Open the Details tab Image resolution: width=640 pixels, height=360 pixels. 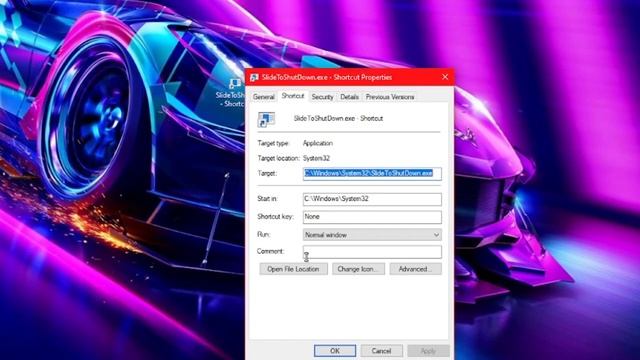coord(349,97)
